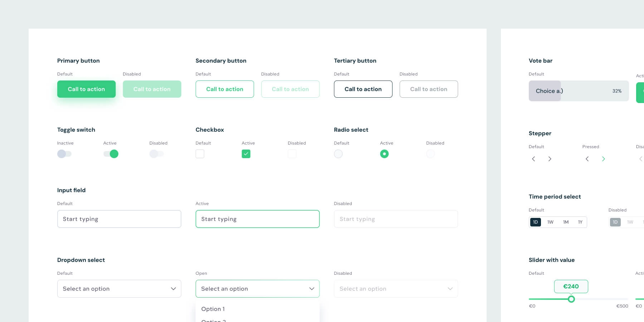Click the Active green radio button
Screen dimensions: 644x322
coord(384,154)
